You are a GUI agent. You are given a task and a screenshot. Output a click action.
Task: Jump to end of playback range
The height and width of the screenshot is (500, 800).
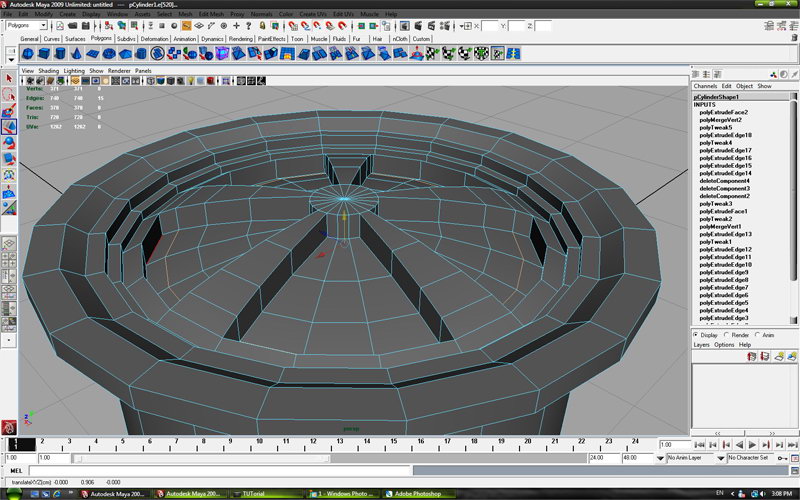pos(791,443)
